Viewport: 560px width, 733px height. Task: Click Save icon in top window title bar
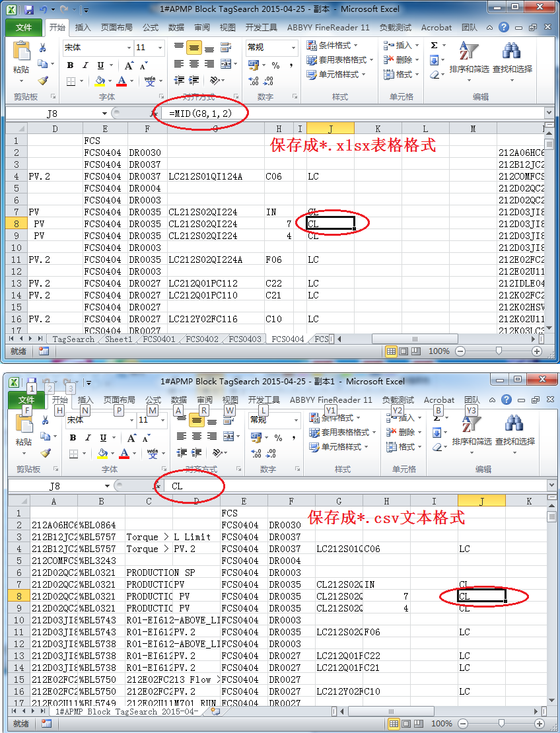[x=29, y=10]
